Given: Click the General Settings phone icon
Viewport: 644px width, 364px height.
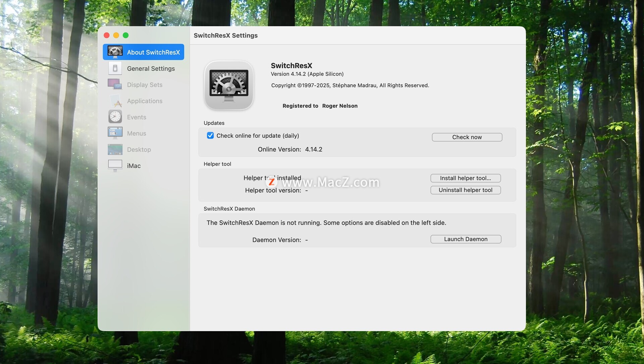Looking at the screenshot, I should click(x=115, y=69).
